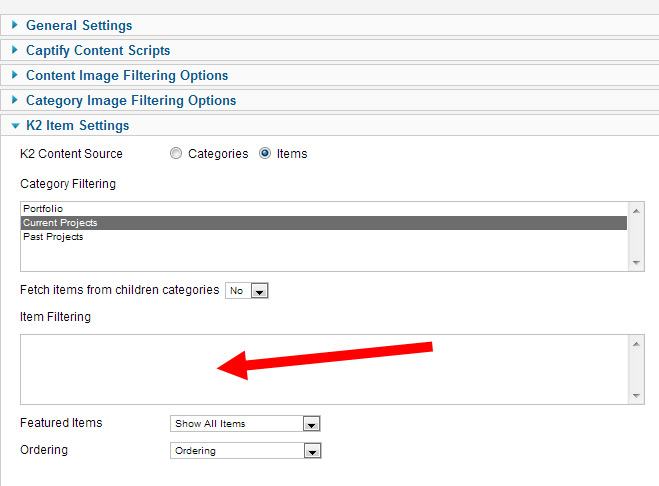The height and width of the screenshot is (486, 659).
Task: Open the Ordering dropdown arrow
Action: [312, 451]
